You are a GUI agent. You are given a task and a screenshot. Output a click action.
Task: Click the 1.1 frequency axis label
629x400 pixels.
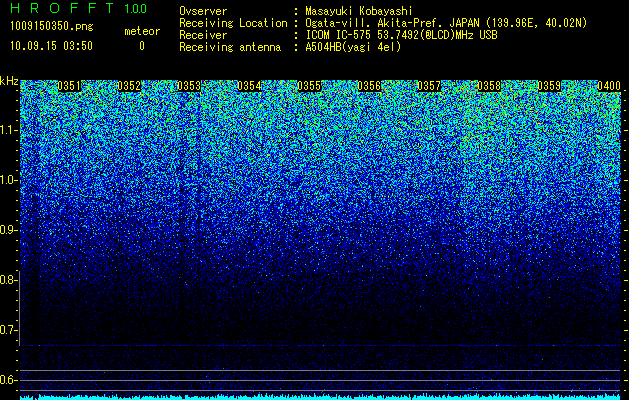click(8, 130)
